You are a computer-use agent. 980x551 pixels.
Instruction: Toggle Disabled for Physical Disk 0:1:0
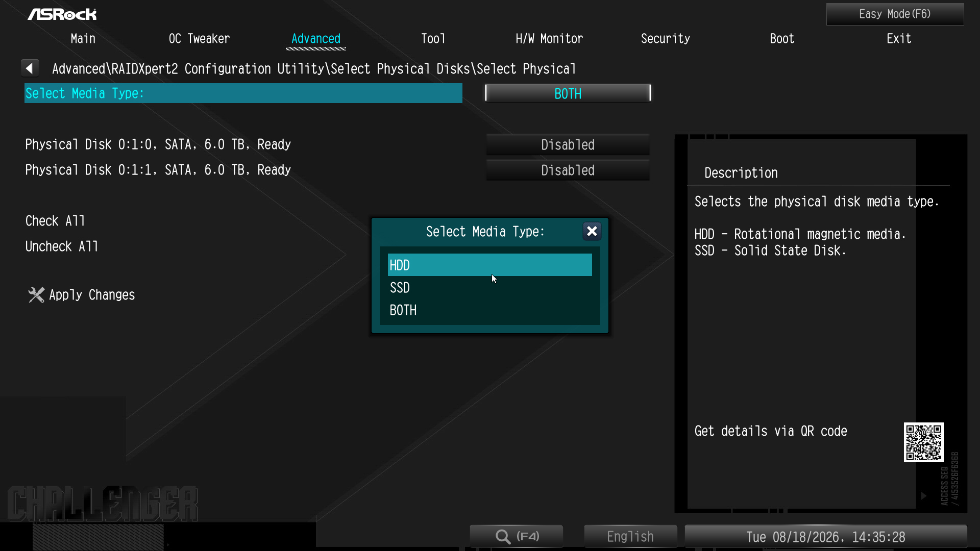pos(568,145)
